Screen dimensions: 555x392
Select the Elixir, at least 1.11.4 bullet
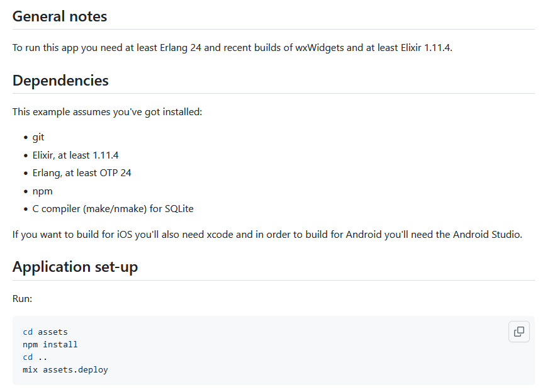[x=76, y=155]
